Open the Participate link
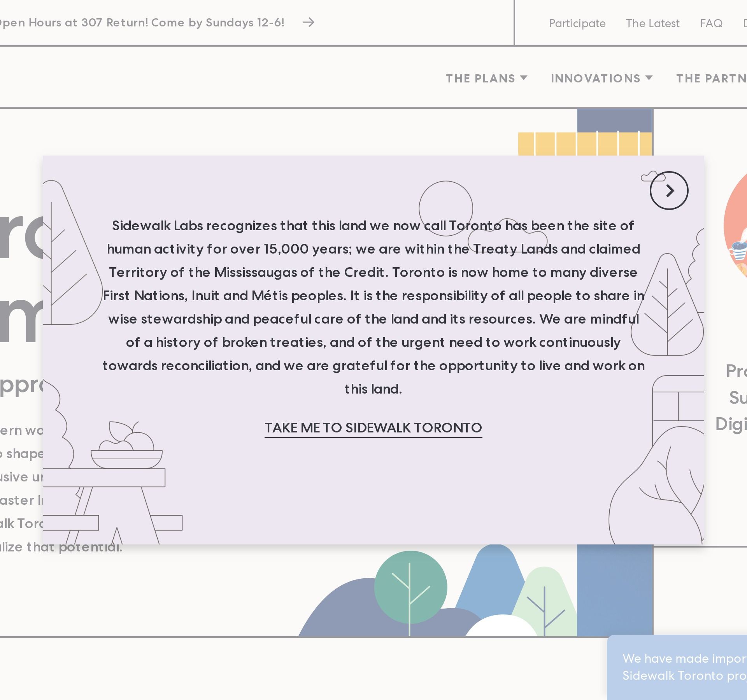This screenshot has height=700, width=747. (x=577, y=23)
